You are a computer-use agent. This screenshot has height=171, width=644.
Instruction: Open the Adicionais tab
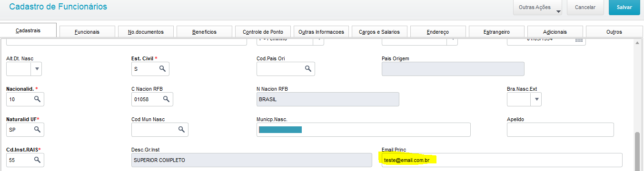tap(555, 32)
